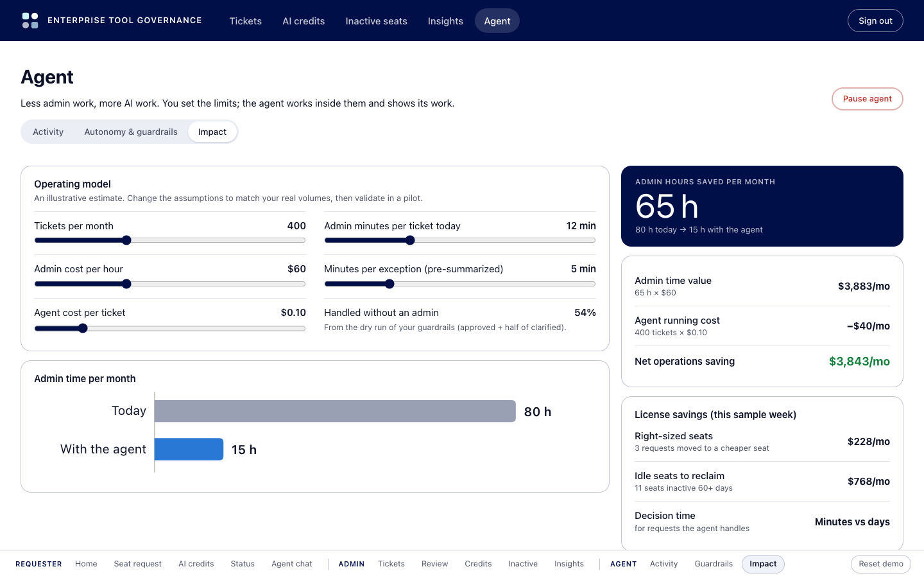Screen dimensions: 924x578
Task: Switch to the Activity sub-tab
Action: [48, 132]
